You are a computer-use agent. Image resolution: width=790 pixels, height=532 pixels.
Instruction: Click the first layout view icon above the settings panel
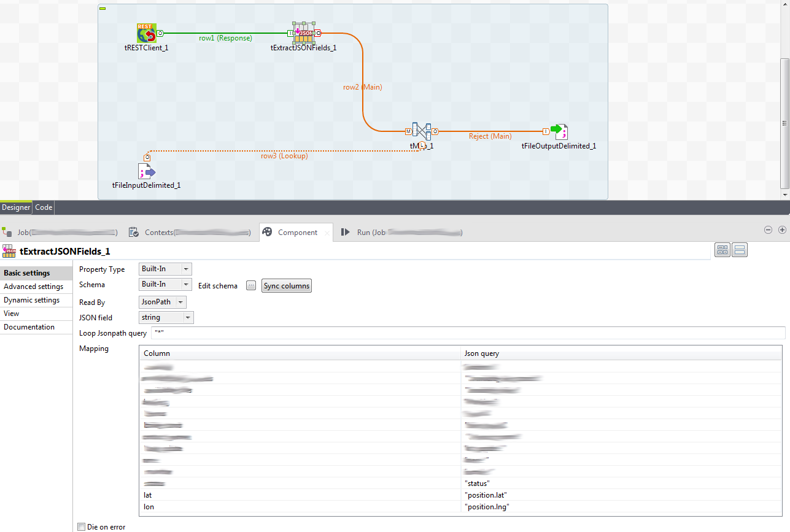pyautogui.click(x=722, y=249)
